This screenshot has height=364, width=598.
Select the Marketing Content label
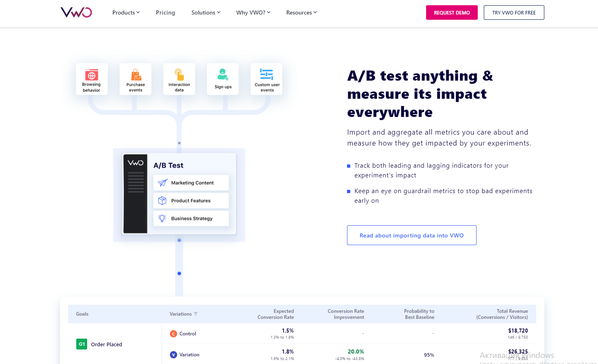coord(192,183)
